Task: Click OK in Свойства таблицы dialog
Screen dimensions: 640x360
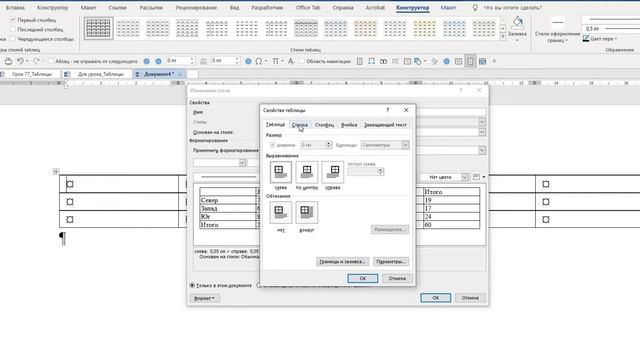Action: (x=362, y=278)
